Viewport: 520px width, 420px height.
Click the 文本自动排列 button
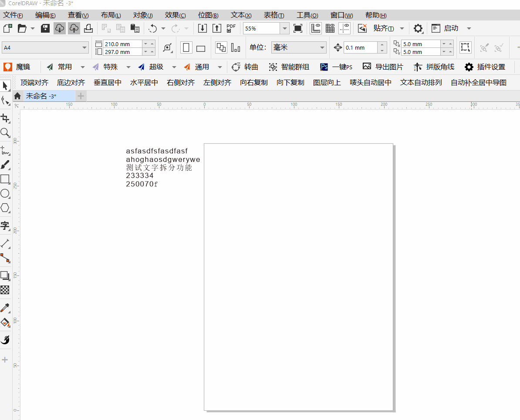(421, 83)
